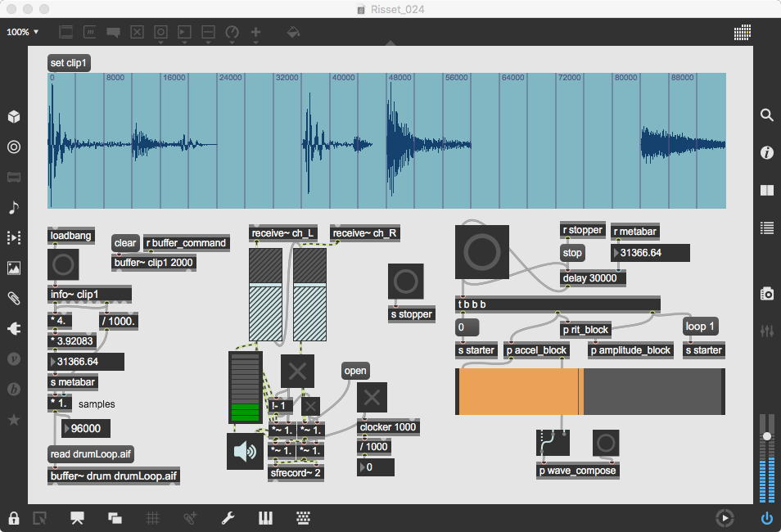Image resolution: width=781 pixels, height=532 pixels.
Task: Open the Snapshots camera icon
Action: [767, 293]
